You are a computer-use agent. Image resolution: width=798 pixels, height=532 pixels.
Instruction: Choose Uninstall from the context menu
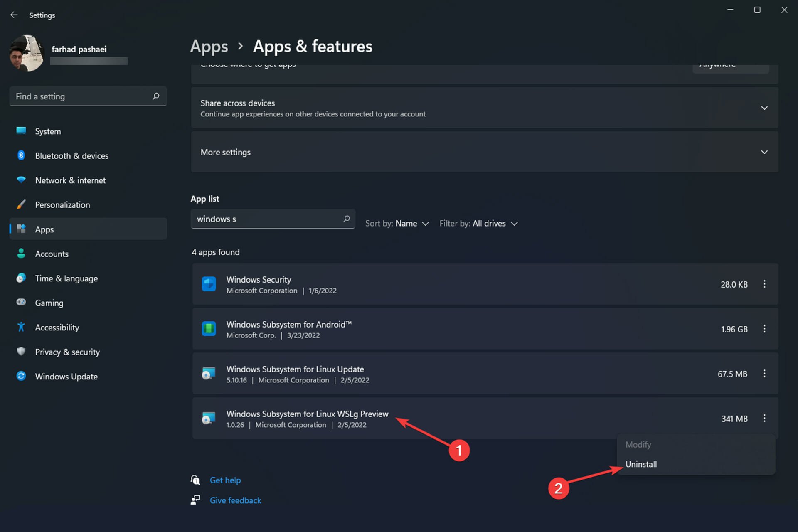(696, 464)
